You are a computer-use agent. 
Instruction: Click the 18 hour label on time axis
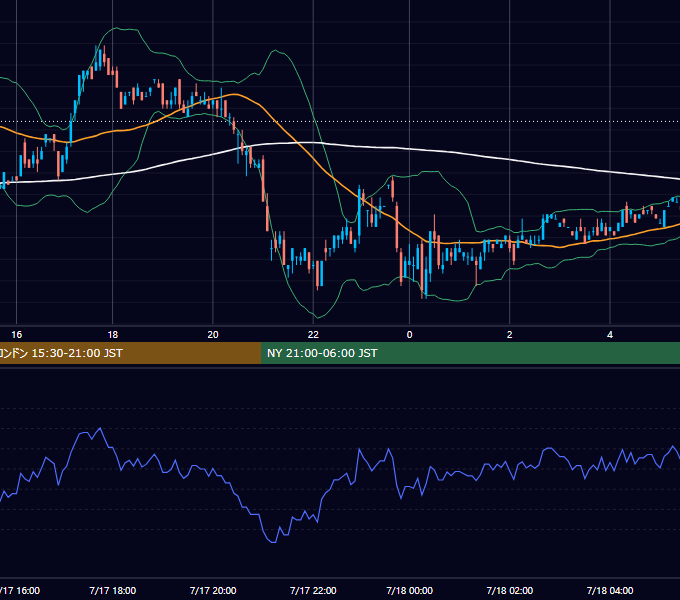pos(112,335)
